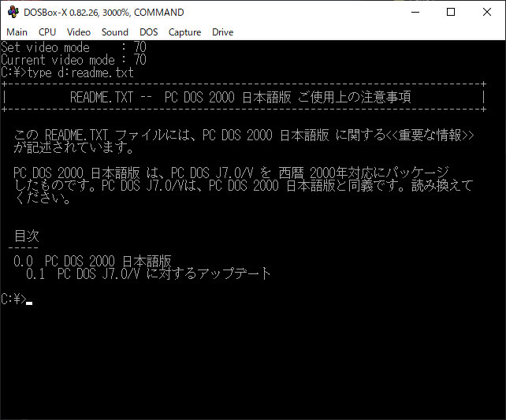Open the Main menu
Viewport: 506px width, 420px height.
pos(17,32)
